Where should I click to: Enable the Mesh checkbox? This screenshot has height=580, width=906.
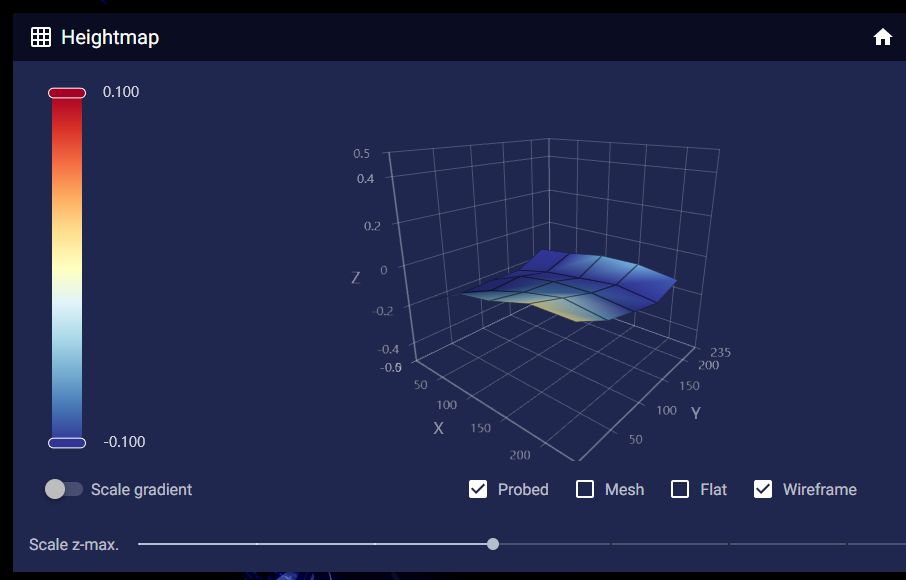tap(585, 489)
